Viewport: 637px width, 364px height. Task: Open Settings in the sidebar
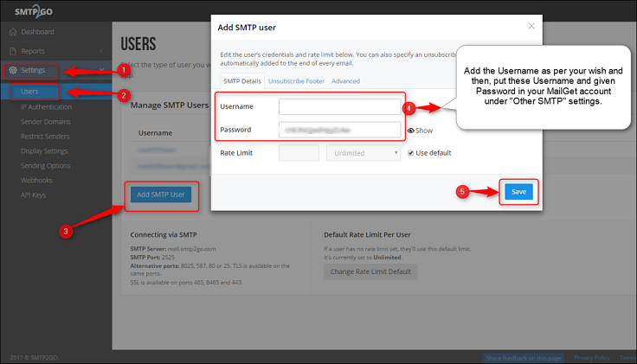pyautogui.click(x=33, y=70)
